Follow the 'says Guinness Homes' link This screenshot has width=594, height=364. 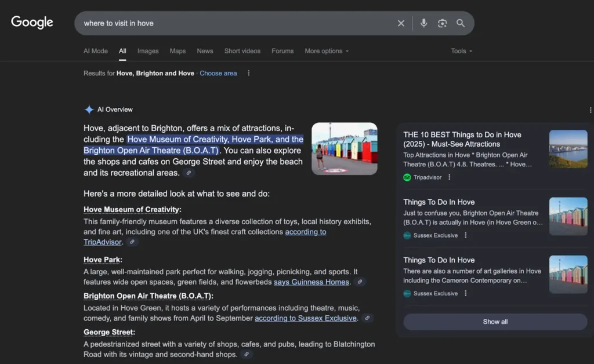[312, 282]
